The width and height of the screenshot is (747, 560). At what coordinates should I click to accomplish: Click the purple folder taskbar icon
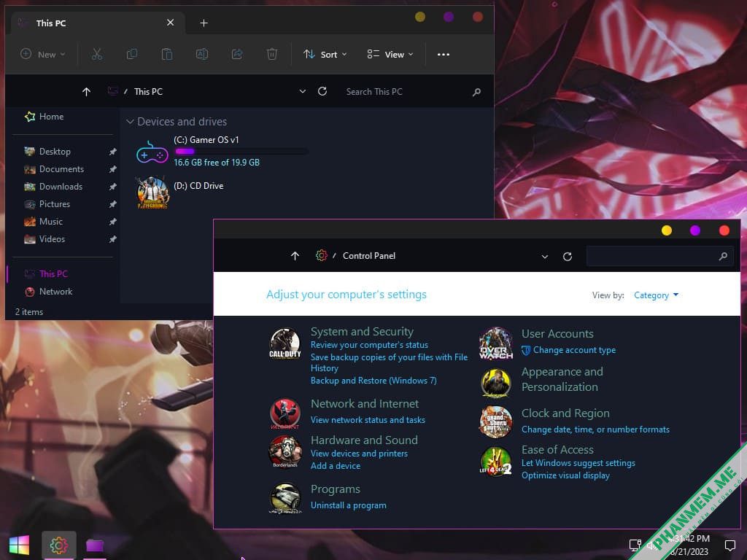point(95,545)
